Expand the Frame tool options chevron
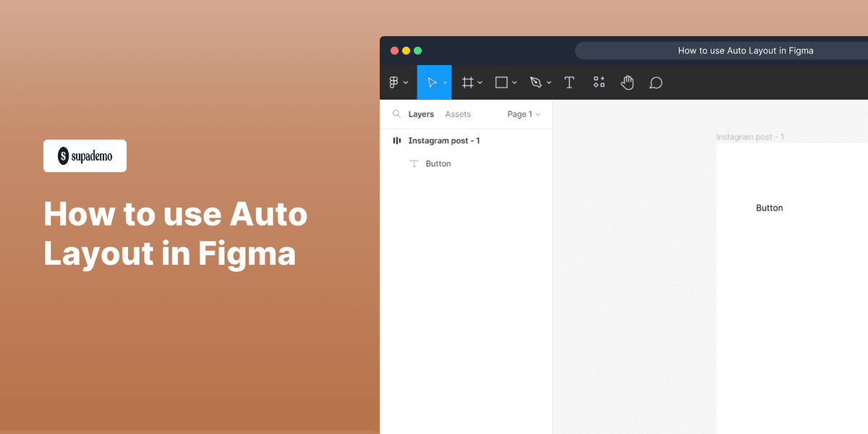The height and width of the screenshot is (434, 868). coord(480,82)
